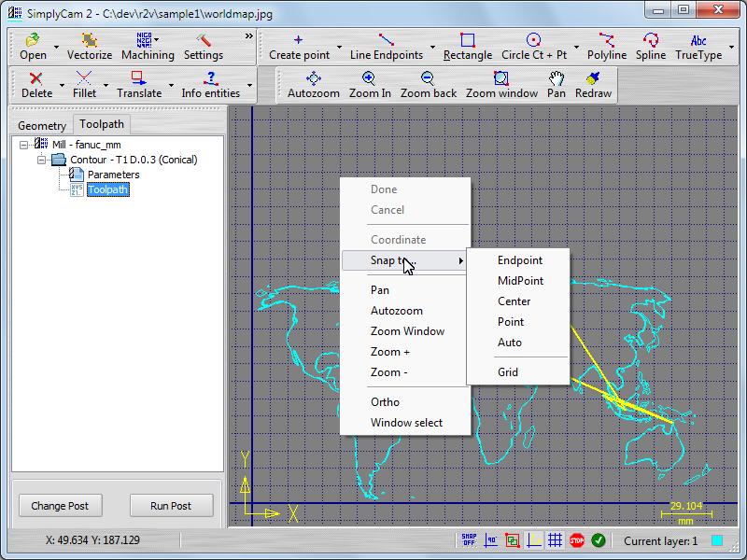
Task: Collapse the Mill - fanuc_mm tree node
Action: coord(24,145)
